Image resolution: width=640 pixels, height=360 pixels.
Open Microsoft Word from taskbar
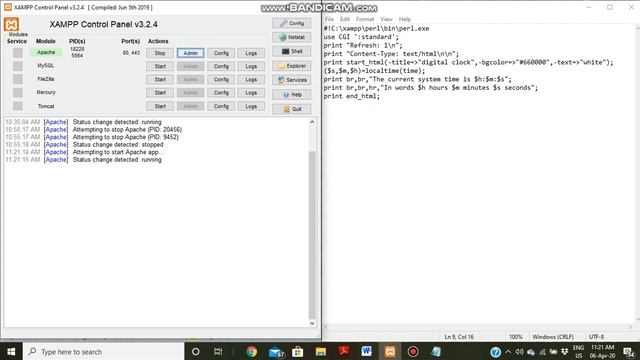click(x=367, y=351)
